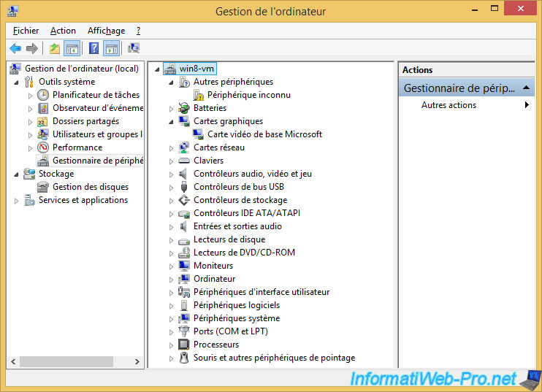Collapse the Autres périphériques category

[172, 82]
